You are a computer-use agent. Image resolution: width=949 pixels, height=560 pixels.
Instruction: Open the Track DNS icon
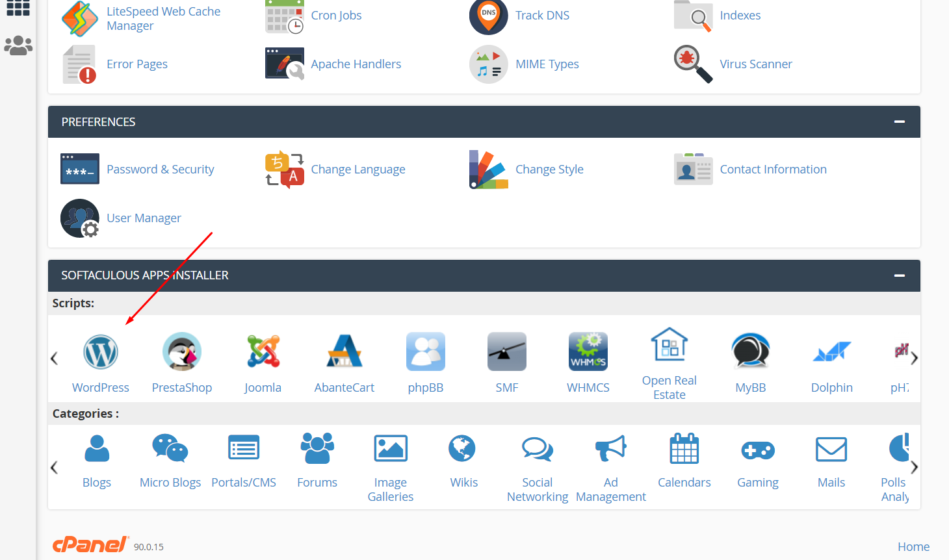pos(489,16)
